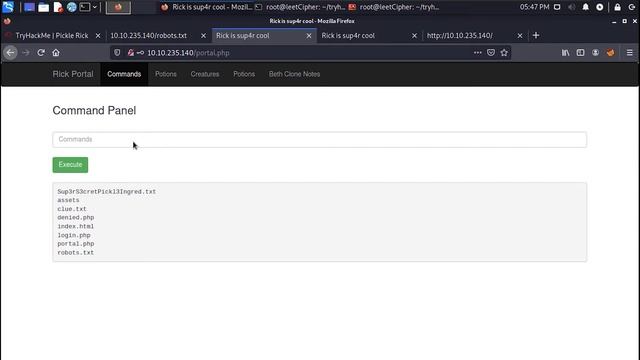The width and height of the screenshot is (640, 360).
Task: Close the TryHackMe | Pickle Rick tab
Action: [98, 36]
